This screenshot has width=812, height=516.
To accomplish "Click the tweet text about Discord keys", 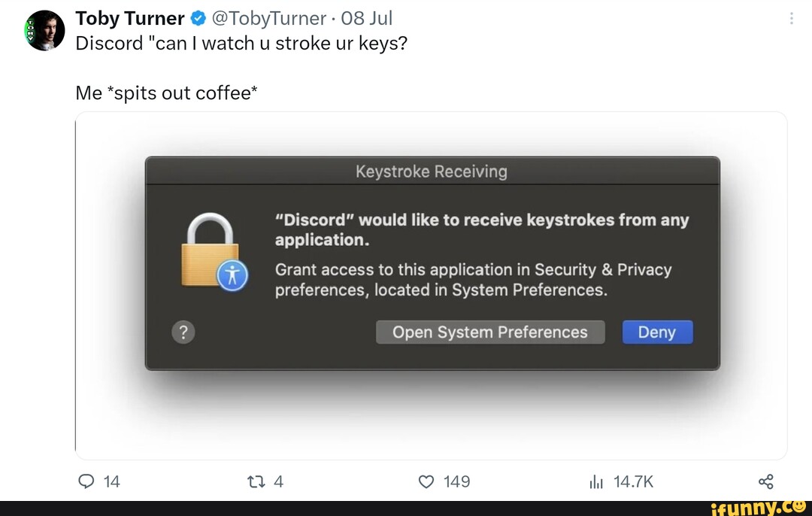I will (241, 43).
